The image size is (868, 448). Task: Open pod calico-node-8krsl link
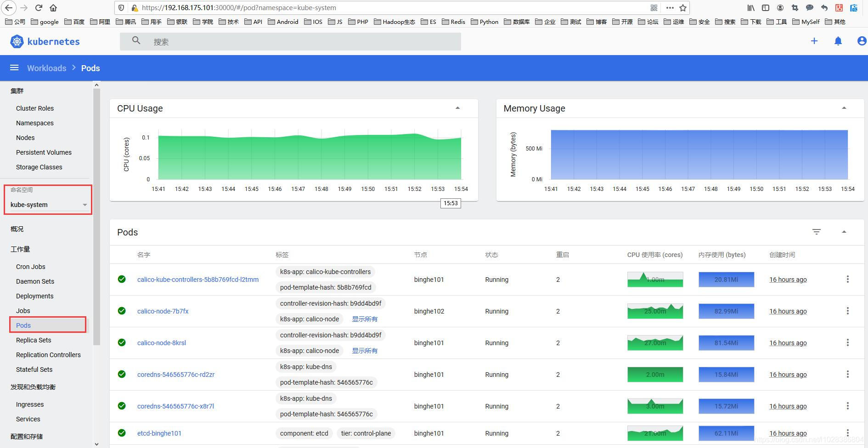pos(162,343)
